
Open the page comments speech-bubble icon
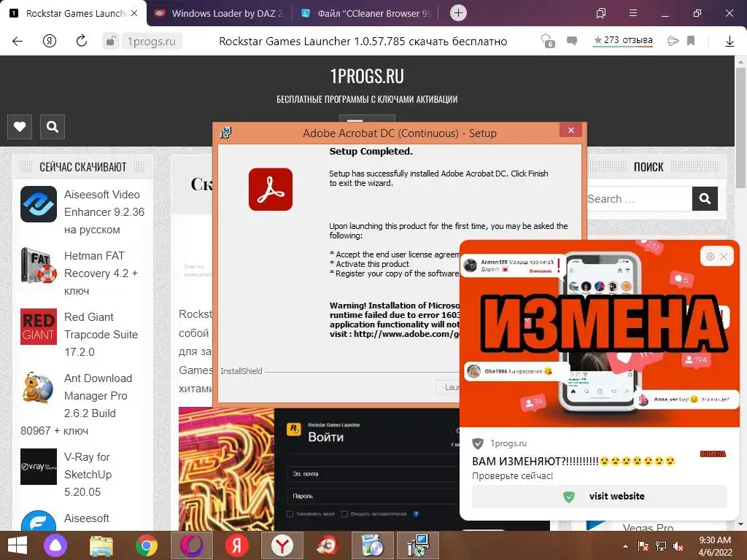[572, 41]
